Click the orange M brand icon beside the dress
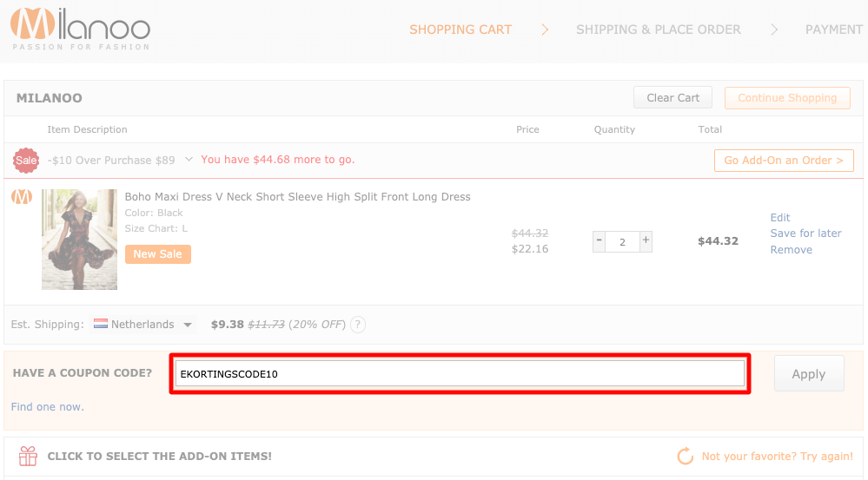The width and height of the screenshot is (868, 480). click(22, 196)
